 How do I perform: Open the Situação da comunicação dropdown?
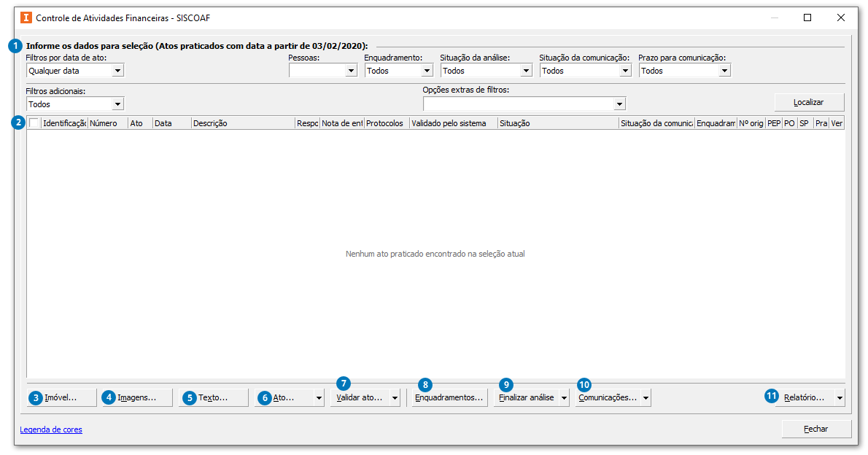tap(585, 71)
